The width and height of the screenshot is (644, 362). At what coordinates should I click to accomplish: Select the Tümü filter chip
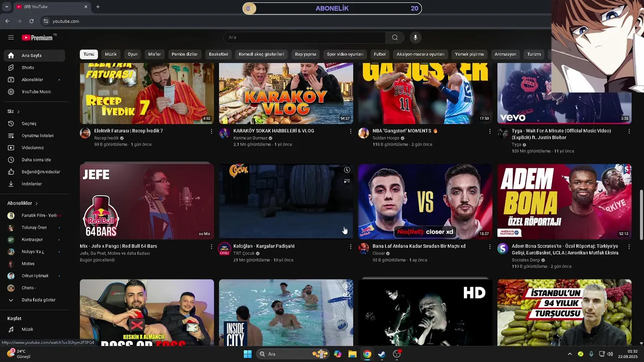pyautogui.click(x=89, y=54)
